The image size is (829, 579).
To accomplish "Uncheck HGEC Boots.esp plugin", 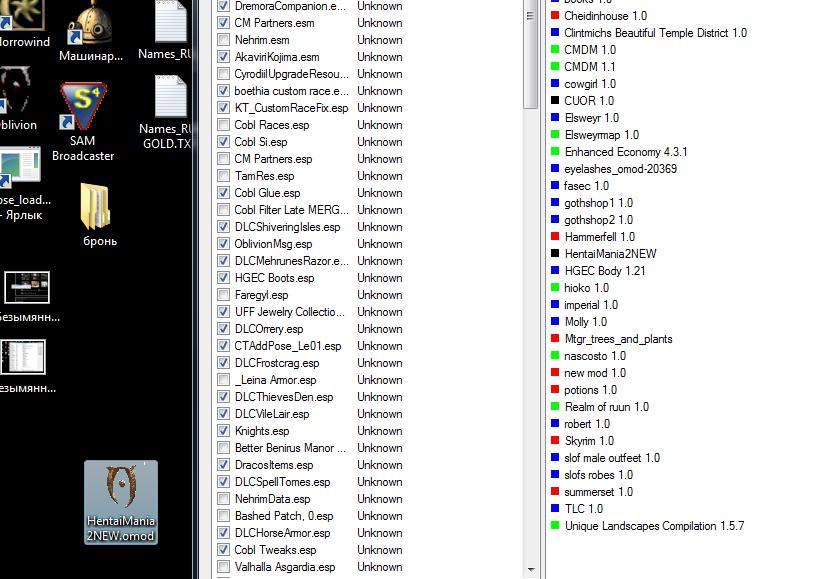I will (x=224, y=278).
